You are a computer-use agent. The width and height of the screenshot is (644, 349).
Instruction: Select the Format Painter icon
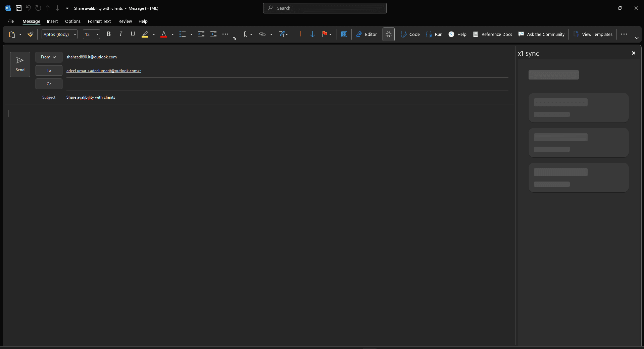pyautogui.click(x=30, y=34)
